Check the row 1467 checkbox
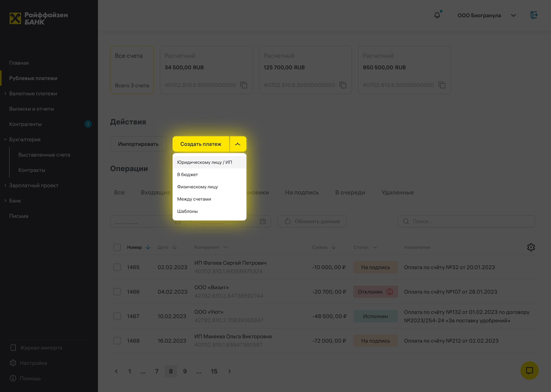The image size is (551, 392). tap(117, 316)
